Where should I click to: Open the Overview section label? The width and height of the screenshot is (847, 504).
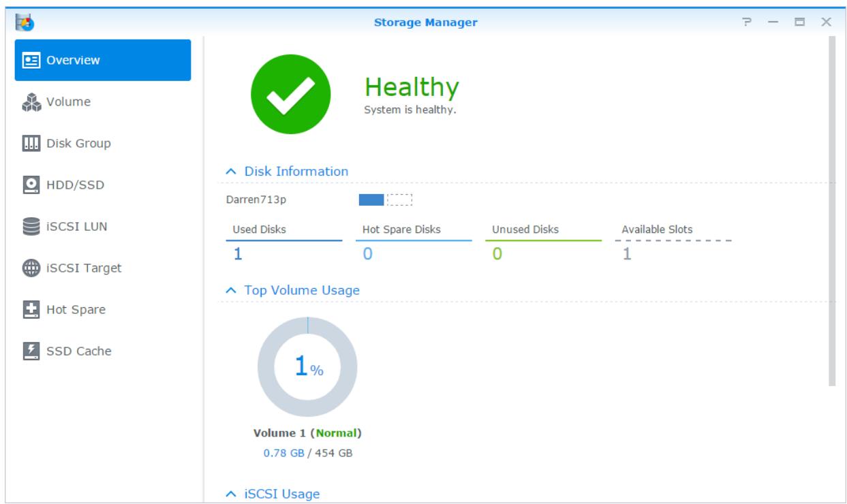73,60
